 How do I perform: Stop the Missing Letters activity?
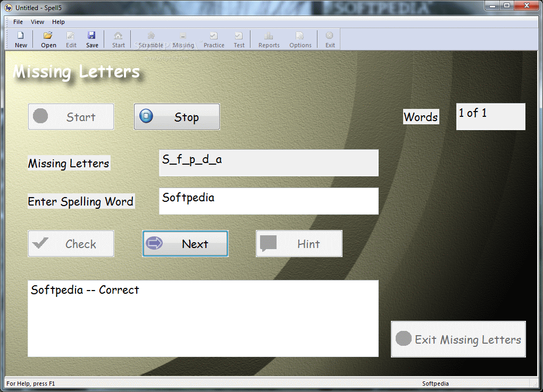pyautogui.click(x=177, y=117)
